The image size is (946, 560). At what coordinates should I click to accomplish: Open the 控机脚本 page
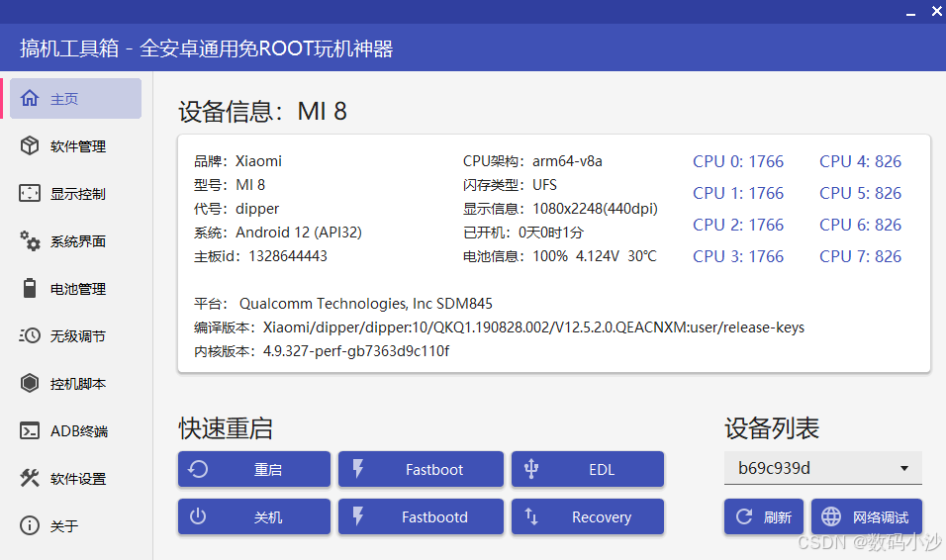(75, 384)
